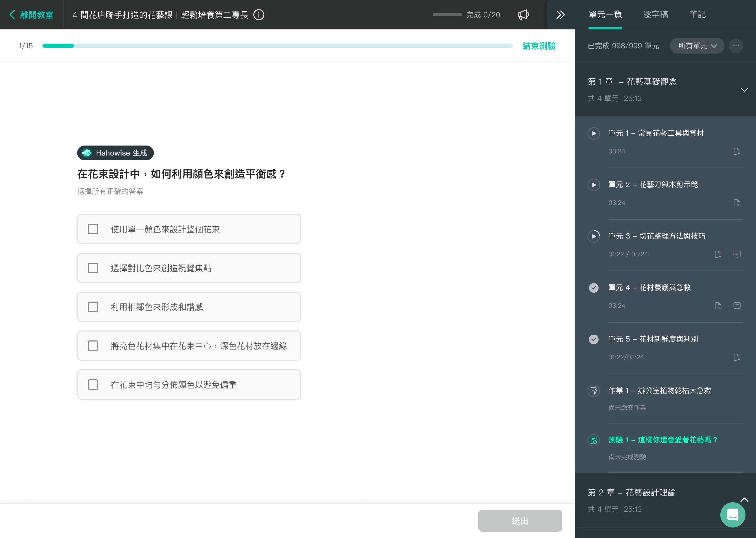Screen dimensions: 756x538
Task: Click the course info icon beside title
Action: click(x=259, y=15)
